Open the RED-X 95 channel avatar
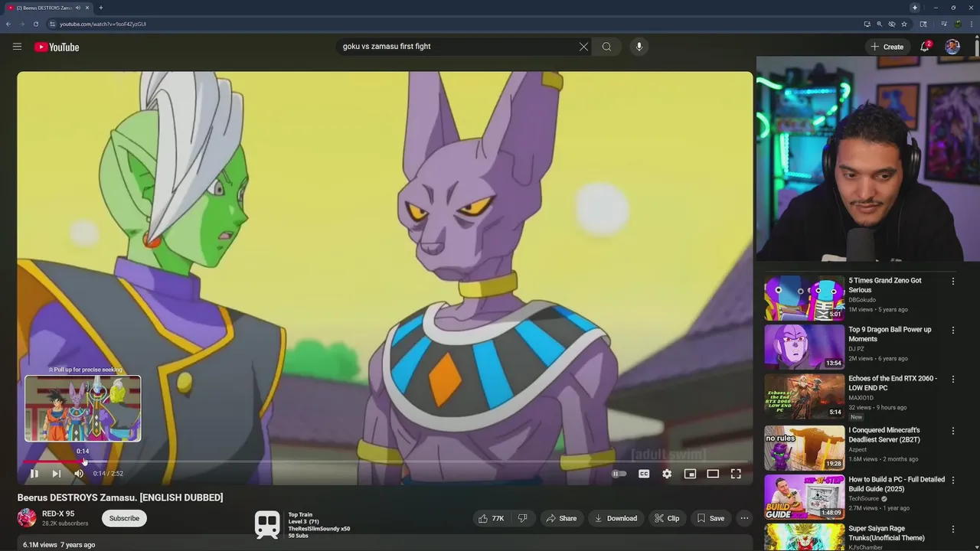The image size is (980, 551). click(x=27, y=518)
